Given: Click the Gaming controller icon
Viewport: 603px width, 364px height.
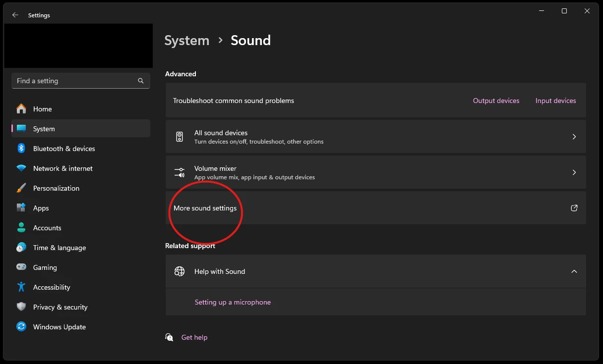Looking at the screenshot, I should 21,267.
